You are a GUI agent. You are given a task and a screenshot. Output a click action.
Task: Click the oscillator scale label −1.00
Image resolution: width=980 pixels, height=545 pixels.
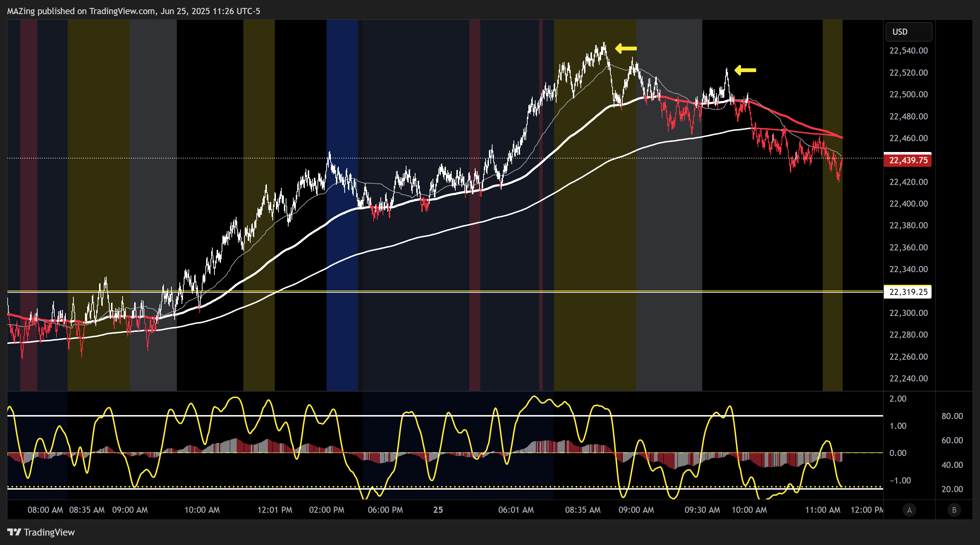900,480
